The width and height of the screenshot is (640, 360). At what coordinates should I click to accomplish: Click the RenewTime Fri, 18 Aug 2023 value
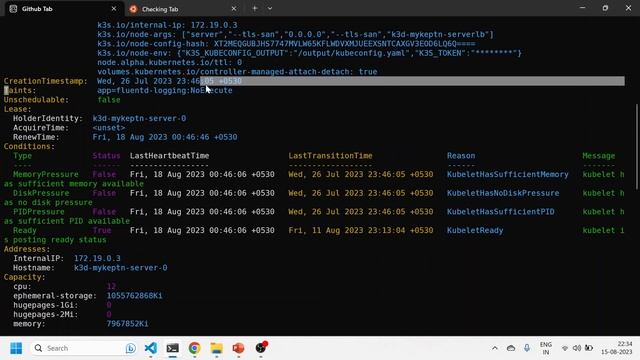pos(164,137)
